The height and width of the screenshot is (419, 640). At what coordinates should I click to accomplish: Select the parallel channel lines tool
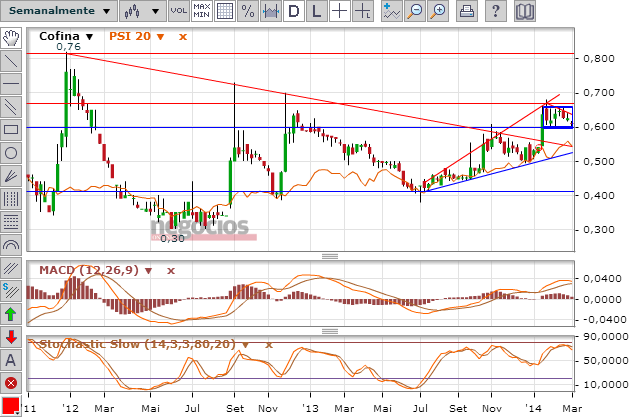coord(11,107)
